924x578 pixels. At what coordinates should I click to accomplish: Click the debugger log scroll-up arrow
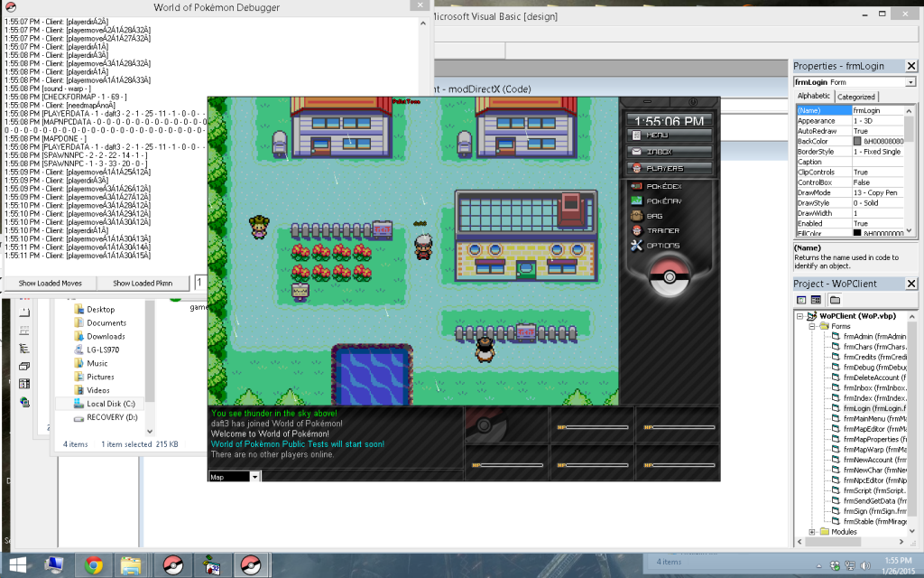pyautogui.click(x=423, y=23)
